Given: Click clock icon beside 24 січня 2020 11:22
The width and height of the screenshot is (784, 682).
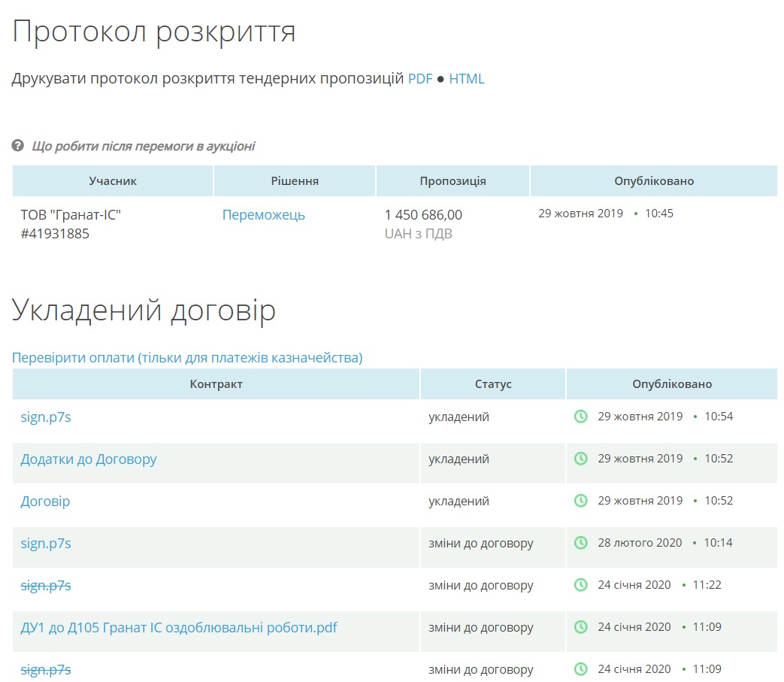Looking at the screenshot, I should pyautogui.click(x=580, y=585).
